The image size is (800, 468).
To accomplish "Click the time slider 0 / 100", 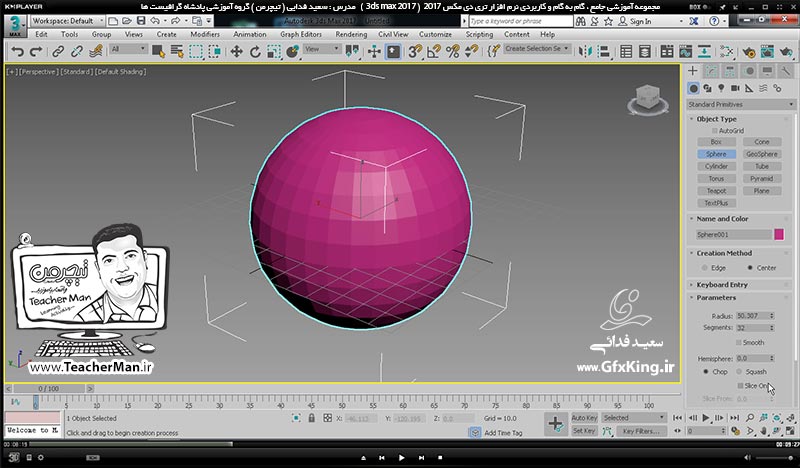I will tap(49, 389).
